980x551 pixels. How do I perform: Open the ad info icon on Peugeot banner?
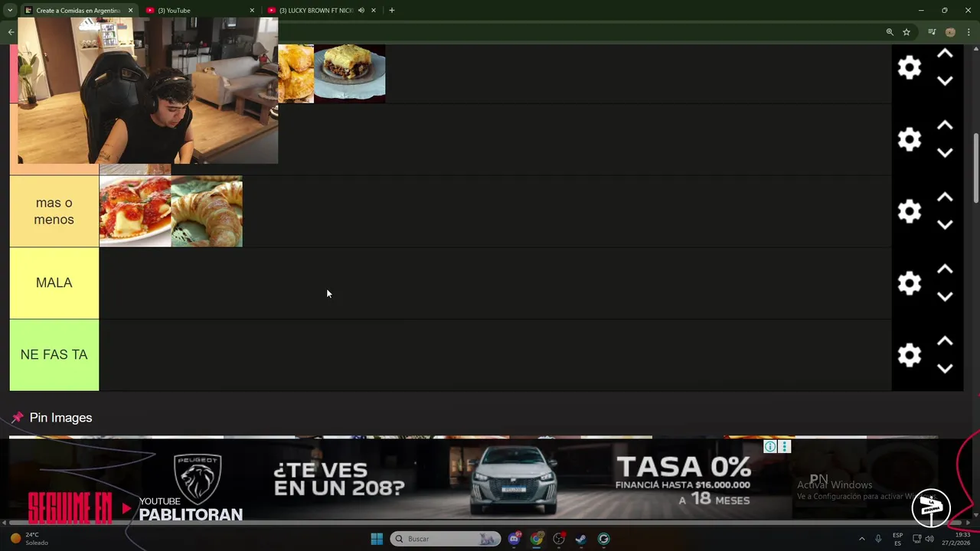point(770,447)
